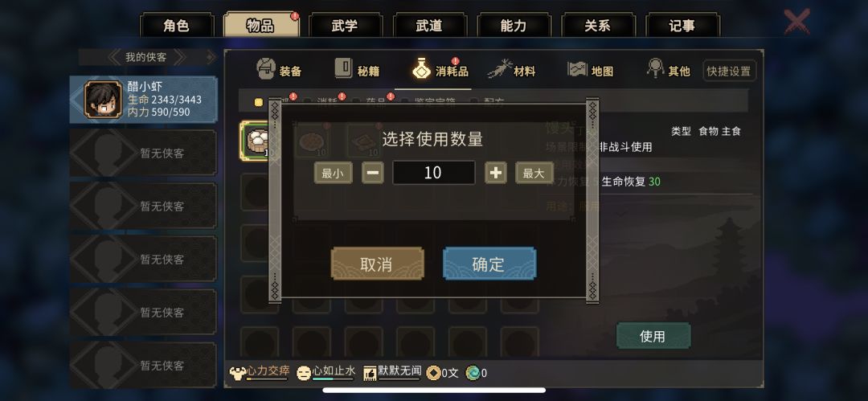This screenshot has width=868, height=401.
Task: Open the 秘籍 manuals book icon
Action: [x=343, y=68]
